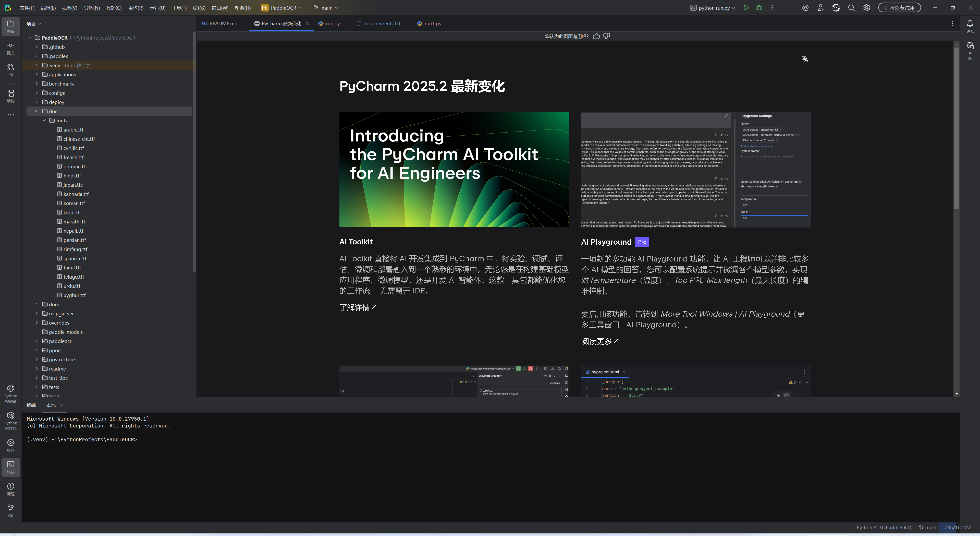This screenshot has width=980, height=536.
Task: Expand the ppstructure folder
Action: click(37, 359)
